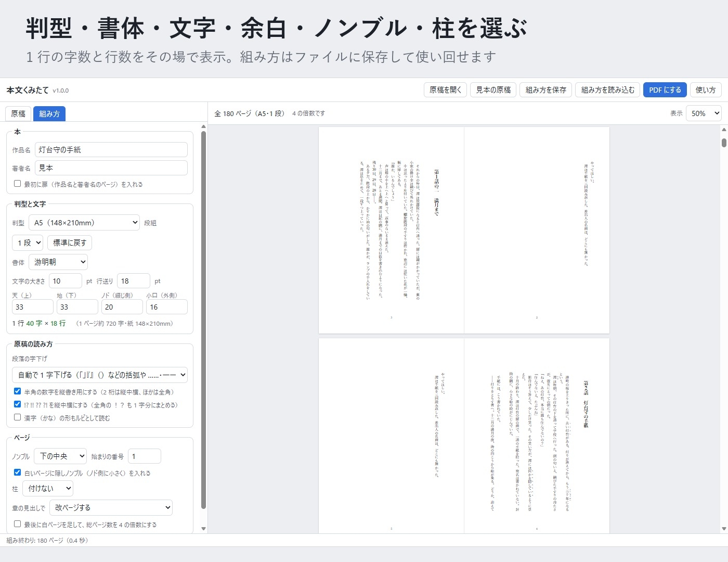Click the settings panel scrollbar
This screenshot has height=562, width=728.
(x=203, y=320)
